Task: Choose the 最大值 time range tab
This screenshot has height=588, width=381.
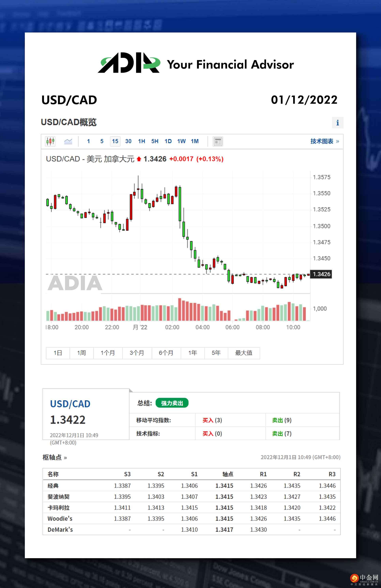Action: (244, 353)
